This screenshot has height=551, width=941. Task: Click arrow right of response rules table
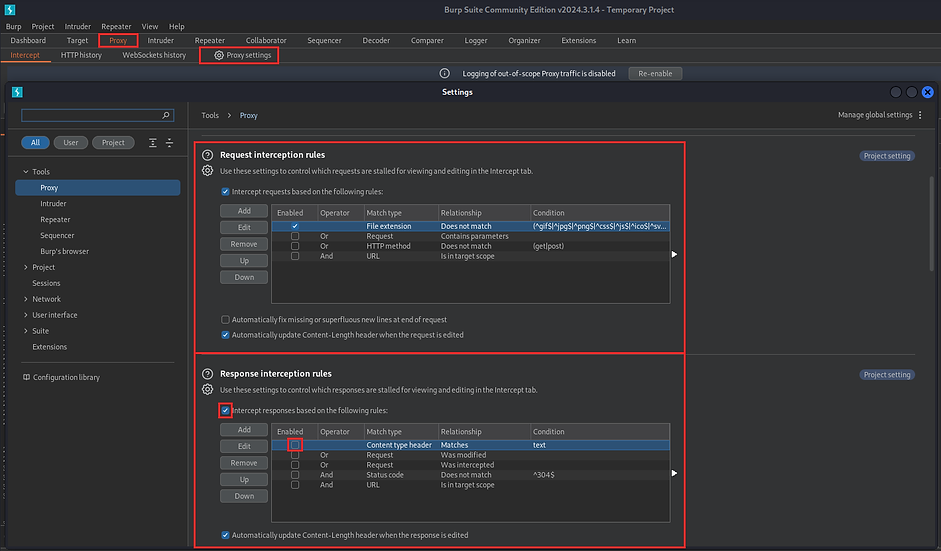click(675, 473)
